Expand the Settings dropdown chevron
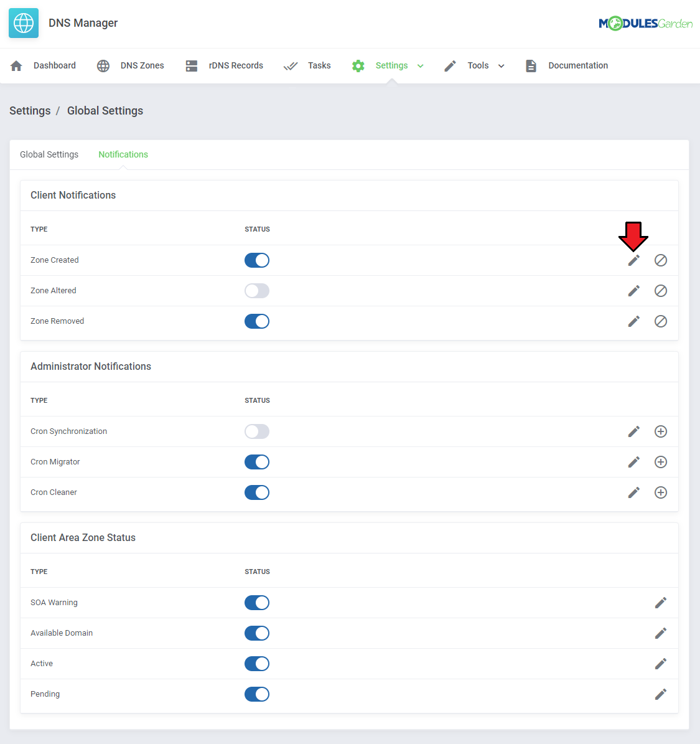700x744 pixels. pos(420,66)
